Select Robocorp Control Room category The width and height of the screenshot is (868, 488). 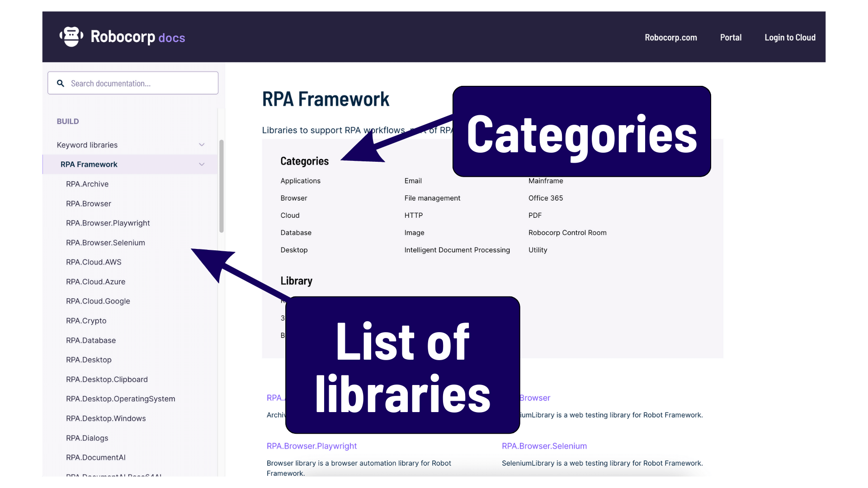pos(567,233)
